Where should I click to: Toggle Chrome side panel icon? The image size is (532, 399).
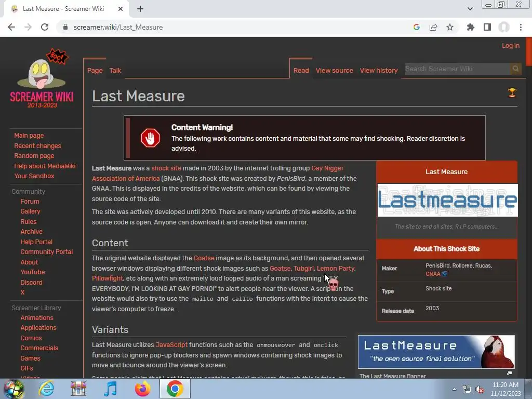coord(487,27)
